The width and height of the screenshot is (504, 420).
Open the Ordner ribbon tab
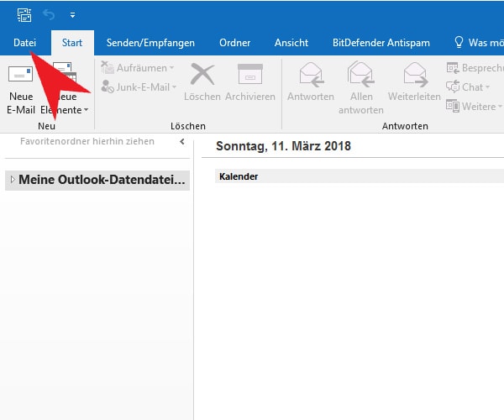(x=234, y=43)
